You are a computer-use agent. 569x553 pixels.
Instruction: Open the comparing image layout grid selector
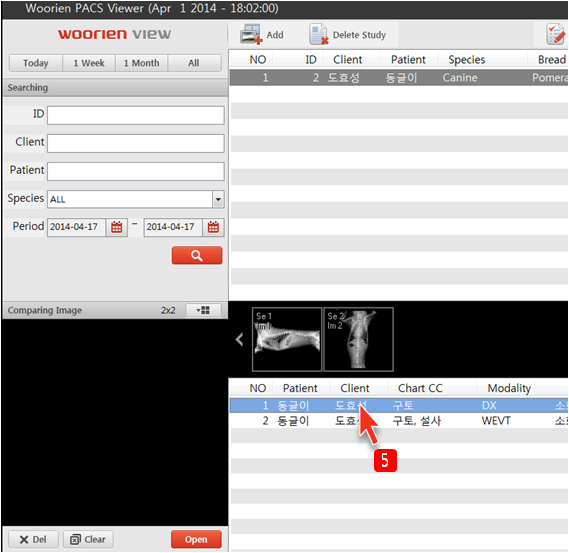[x=203, y=310]
